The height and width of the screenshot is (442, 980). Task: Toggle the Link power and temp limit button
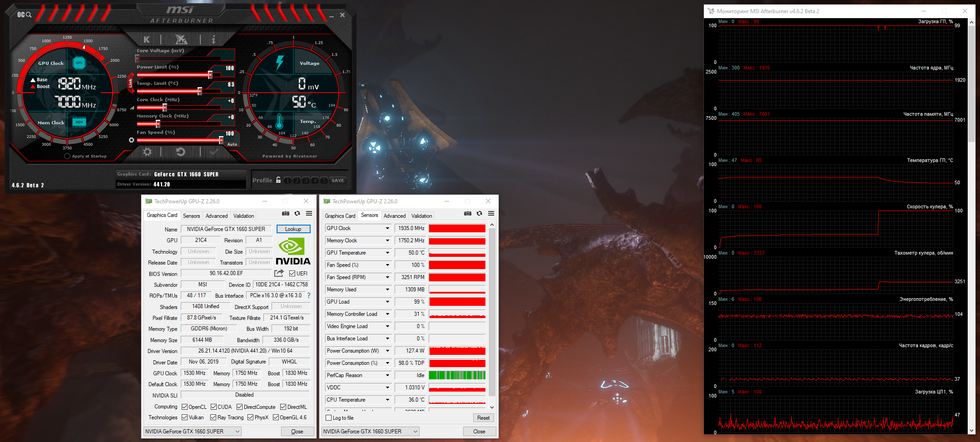131,83
